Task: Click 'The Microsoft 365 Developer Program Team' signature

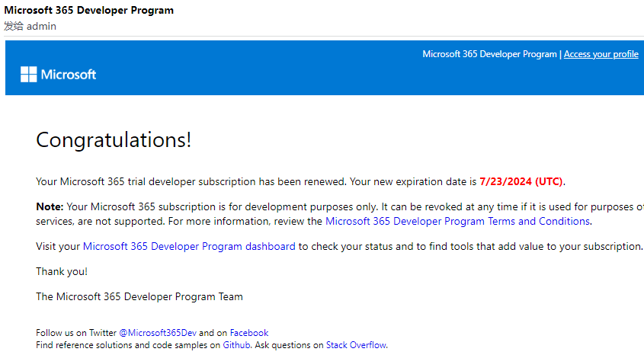Action: pos(139,297)
